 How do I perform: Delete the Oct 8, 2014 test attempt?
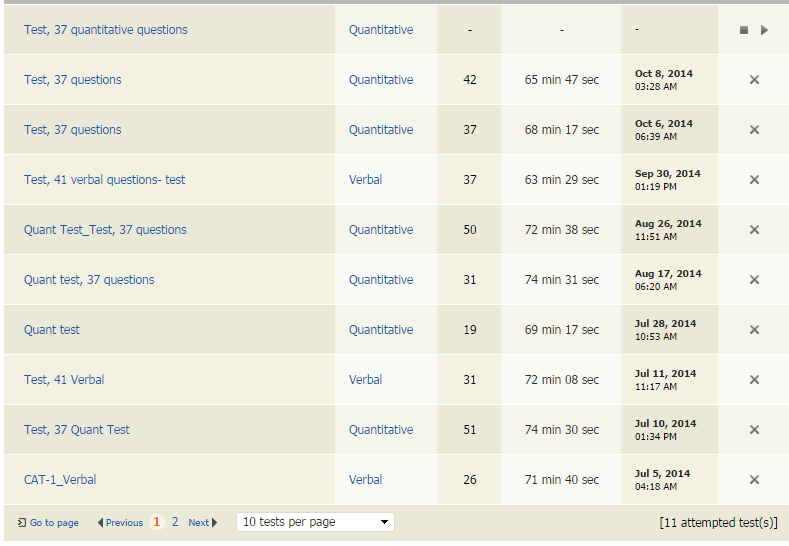(754, 80)
